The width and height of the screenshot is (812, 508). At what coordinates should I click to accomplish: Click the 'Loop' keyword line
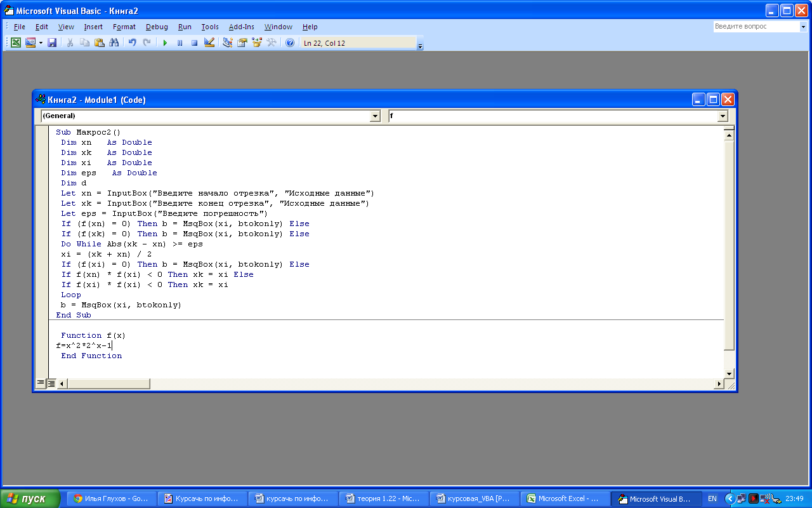tap(71, 295)
